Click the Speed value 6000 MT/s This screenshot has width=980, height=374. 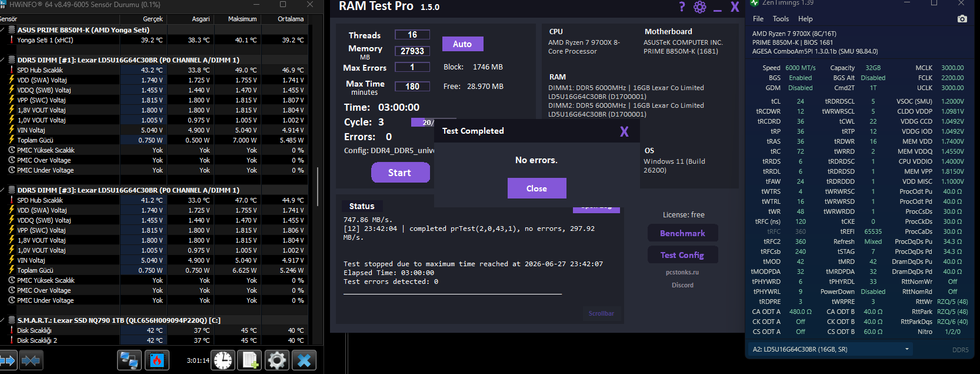pos(801,68)
